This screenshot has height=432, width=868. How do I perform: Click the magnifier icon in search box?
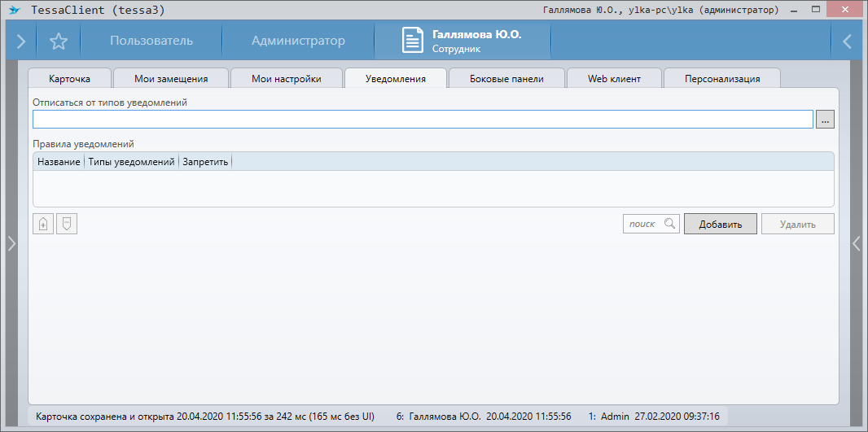669,224
